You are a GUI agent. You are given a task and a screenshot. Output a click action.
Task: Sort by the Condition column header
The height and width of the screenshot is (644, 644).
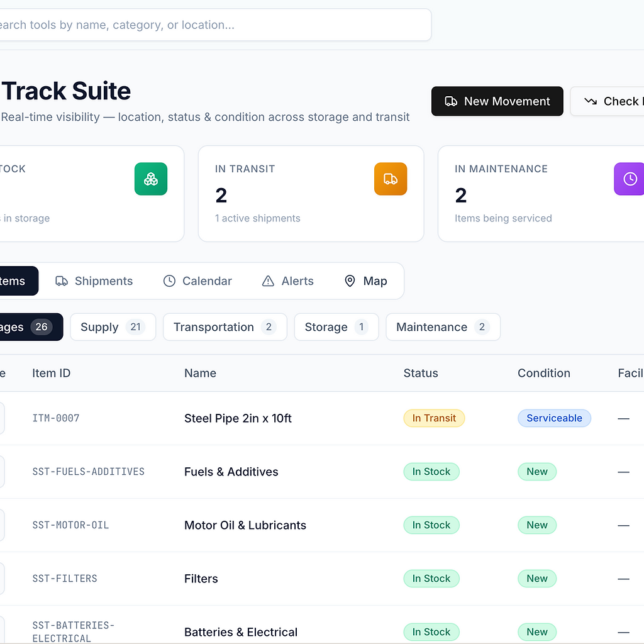[544, 373]
